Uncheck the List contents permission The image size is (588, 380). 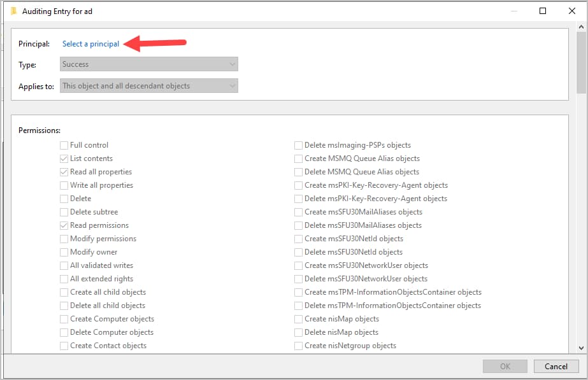(64, 158)
